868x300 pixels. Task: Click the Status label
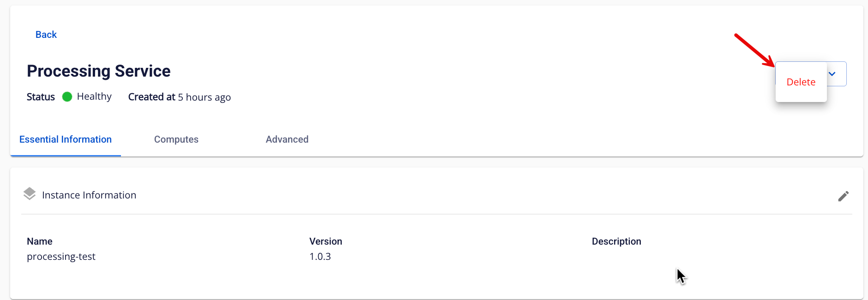pos(41,97)
